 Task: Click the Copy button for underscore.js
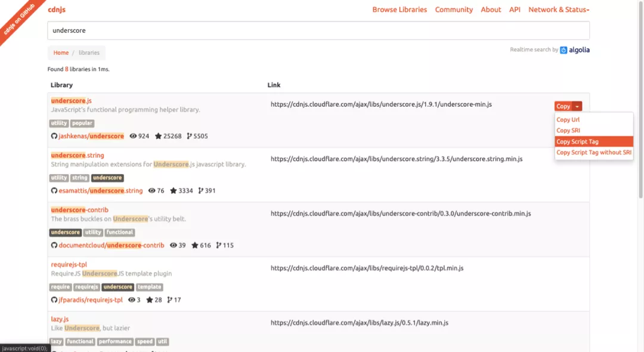[x=563, y=106]
